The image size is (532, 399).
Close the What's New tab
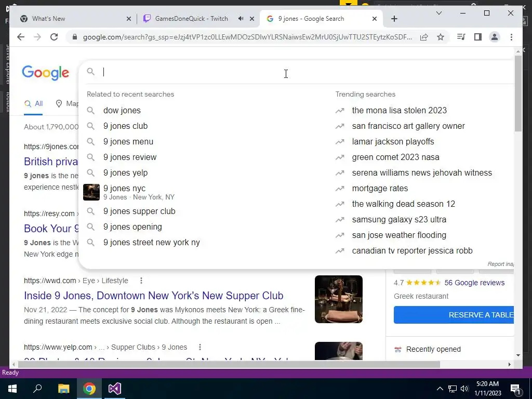click(x=129, y=19)
